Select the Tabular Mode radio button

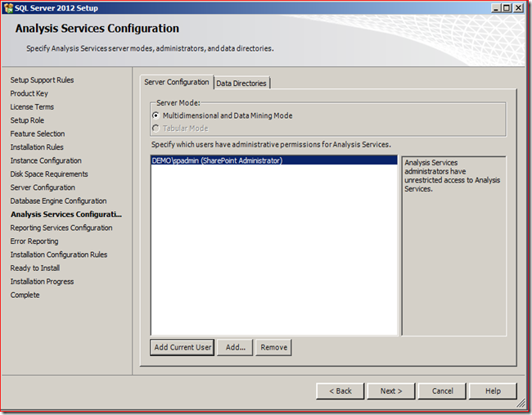click(x=156, y=129)
